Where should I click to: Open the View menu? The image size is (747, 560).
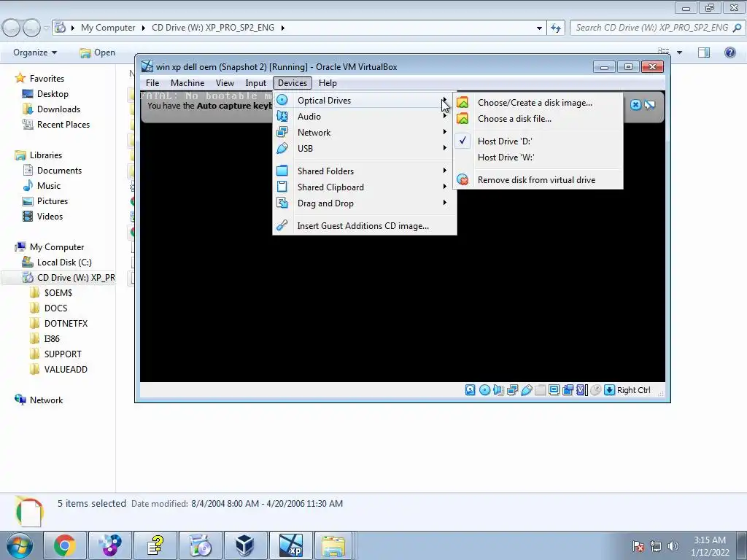(x=225, y=83)
